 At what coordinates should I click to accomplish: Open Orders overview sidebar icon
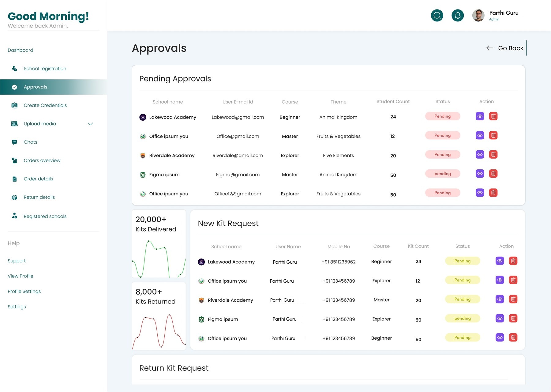(14, 160)
